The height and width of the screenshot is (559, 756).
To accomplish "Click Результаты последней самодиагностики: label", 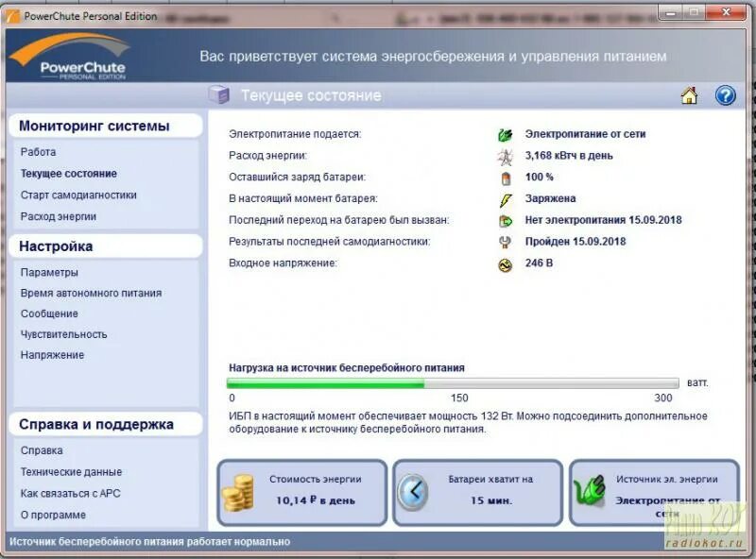I will (x=330, y=242).
